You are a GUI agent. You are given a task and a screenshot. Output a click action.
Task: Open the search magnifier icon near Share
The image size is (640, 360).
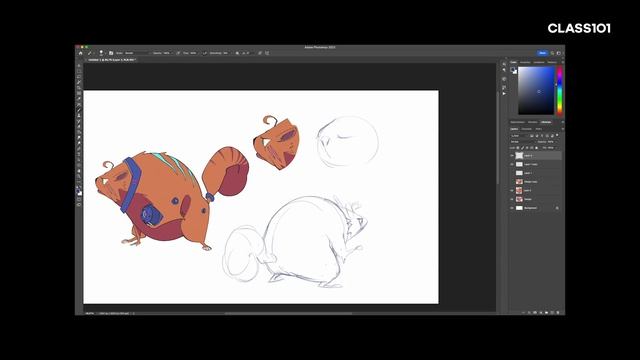[x=552, y=53]
